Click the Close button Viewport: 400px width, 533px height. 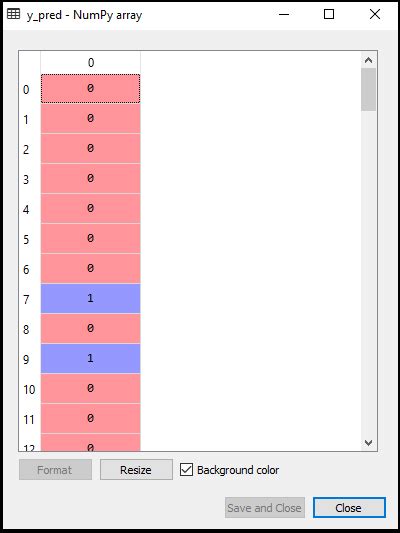349,508
